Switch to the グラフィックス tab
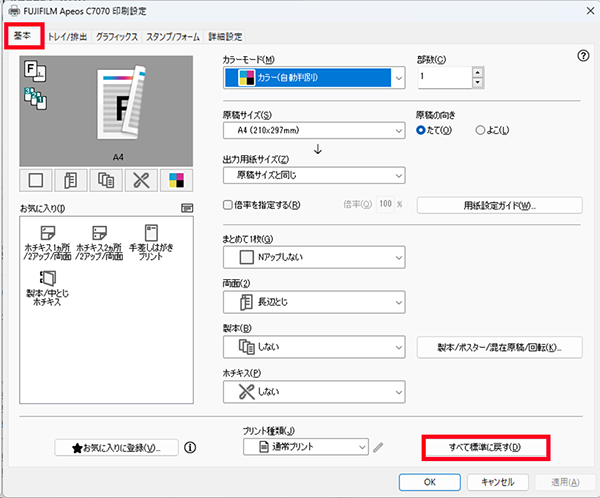 [x=117, y=37]
